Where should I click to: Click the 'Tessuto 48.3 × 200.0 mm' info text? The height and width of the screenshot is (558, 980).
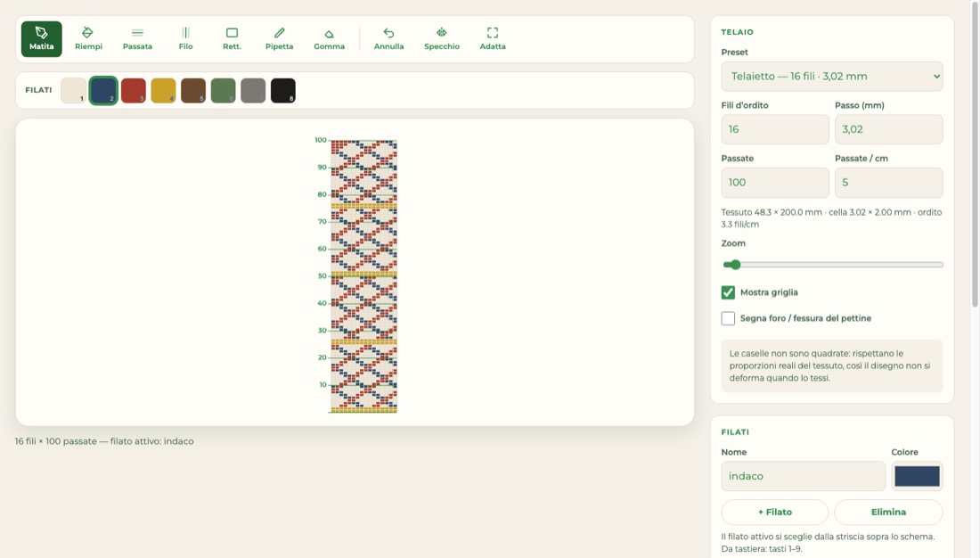tap(831, 218)
